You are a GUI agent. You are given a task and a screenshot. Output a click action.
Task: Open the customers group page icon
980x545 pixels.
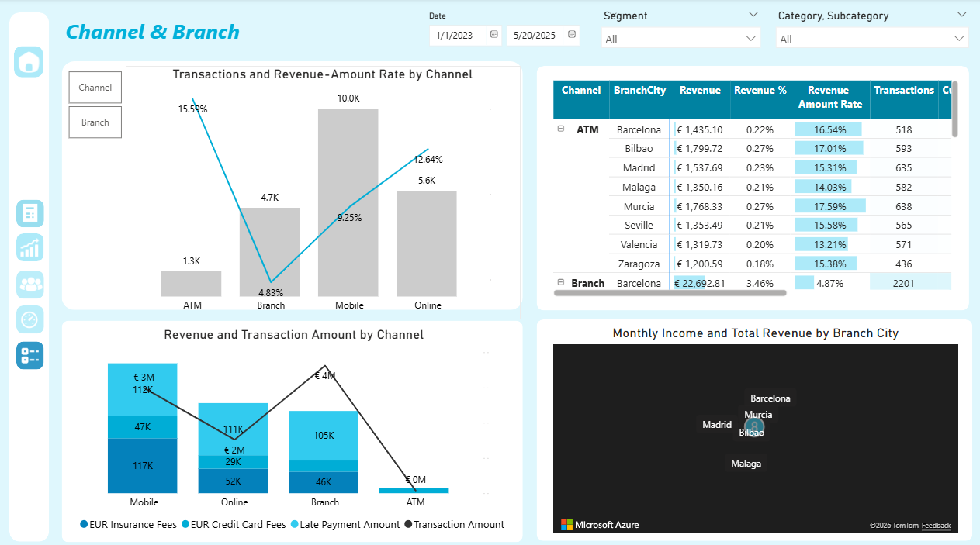click(29, 285)
